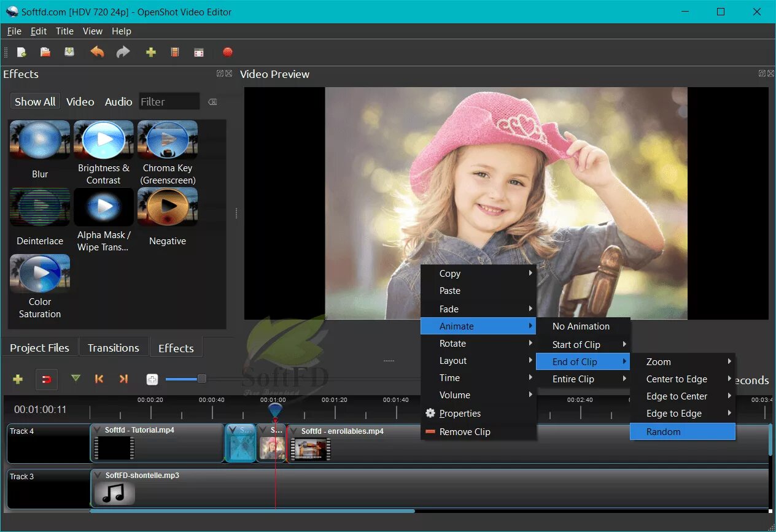Select the Blur effect
This screenshot has width=776, height=532.
39,140
